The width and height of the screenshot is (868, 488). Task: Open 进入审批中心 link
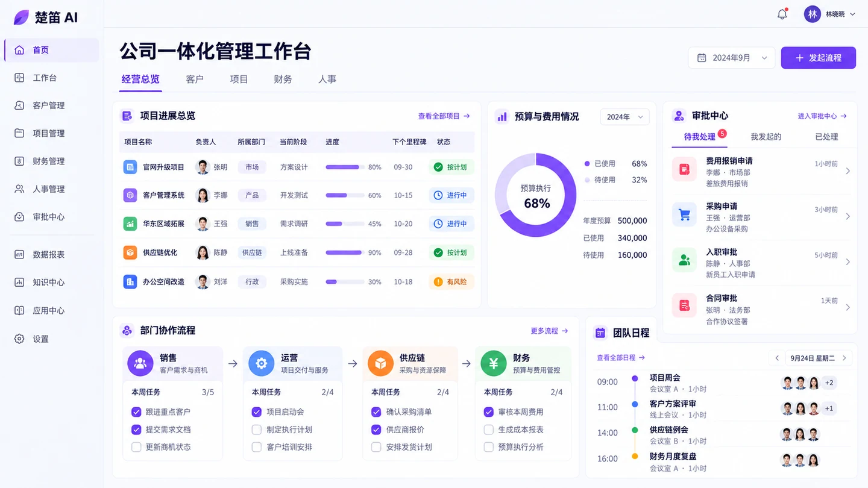coord(822,116)
